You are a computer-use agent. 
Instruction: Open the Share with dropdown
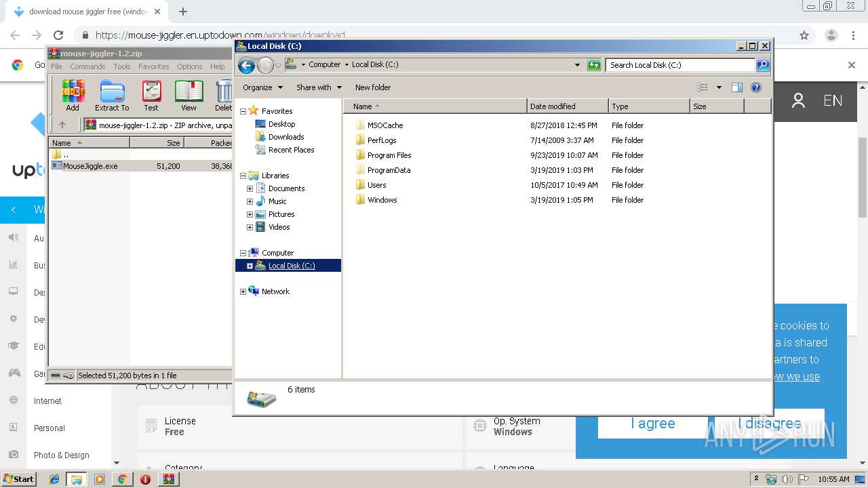[x=319, y=87]
